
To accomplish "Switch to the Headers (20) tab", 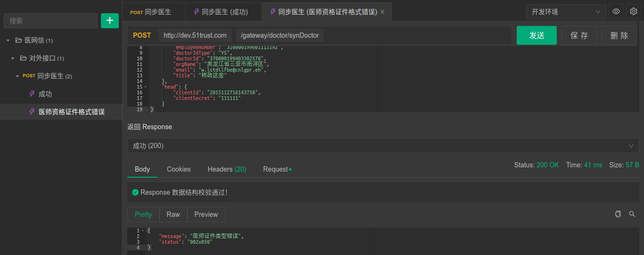I will point(227,169).
